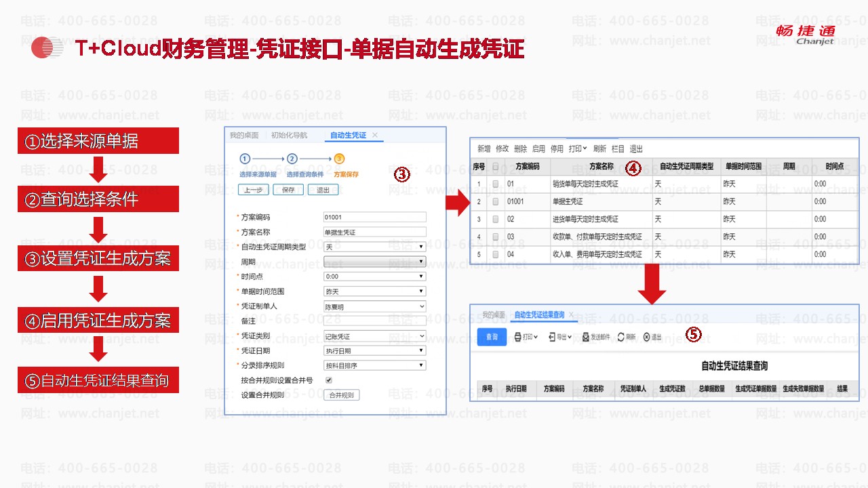Click 栏目 in the scheme list toolbar

pyautogui.click(x=618, y=148)
